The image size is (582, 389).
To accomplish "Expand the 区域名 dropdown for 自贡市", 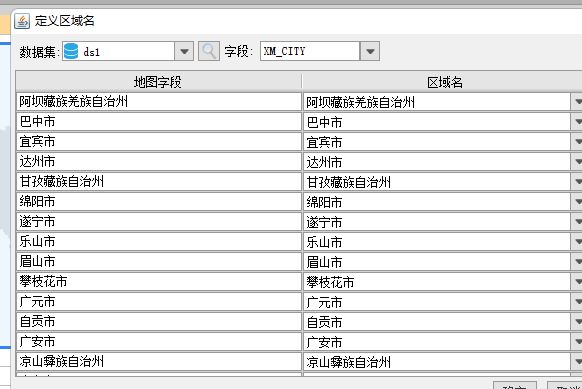I will click(x=577, y=322).
